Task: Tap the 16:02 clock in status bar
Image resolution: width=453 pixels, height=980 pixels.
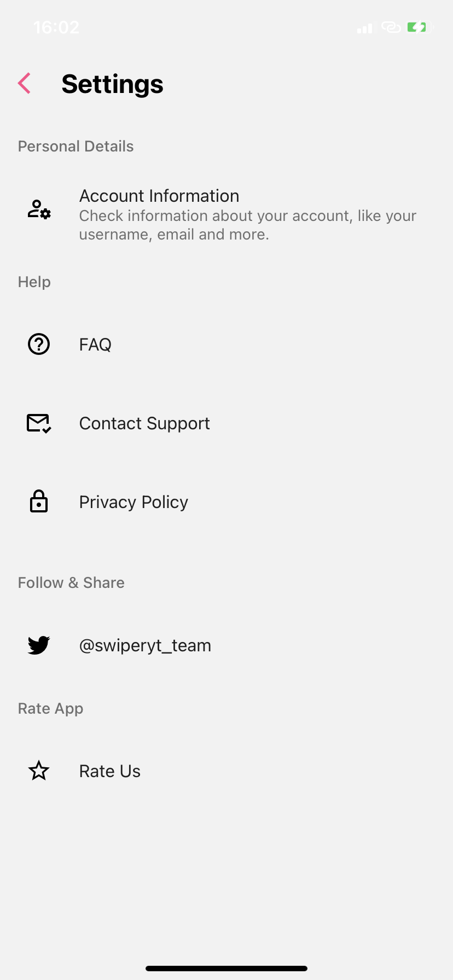Action: point(56,27)
